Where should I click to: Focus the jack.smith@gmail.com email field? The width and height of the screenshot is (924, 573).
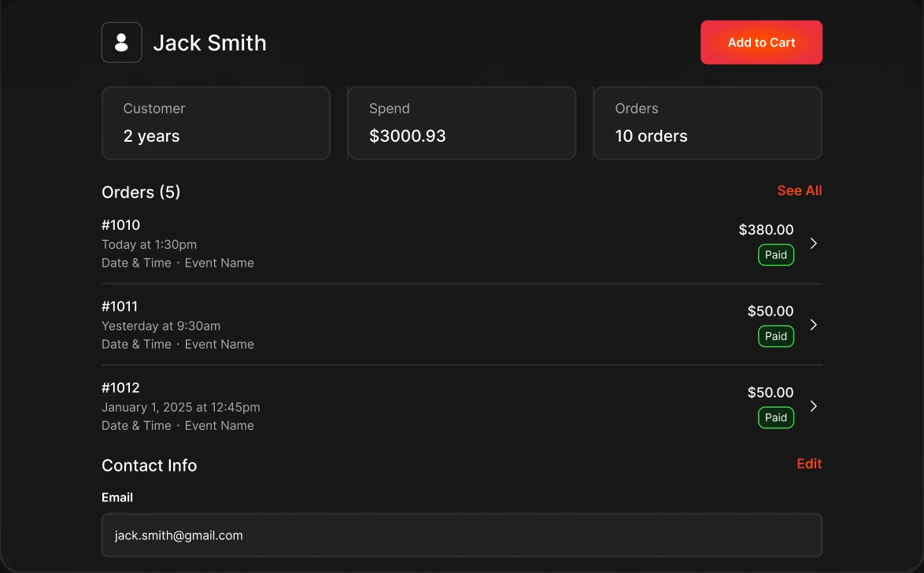point(462,535)
